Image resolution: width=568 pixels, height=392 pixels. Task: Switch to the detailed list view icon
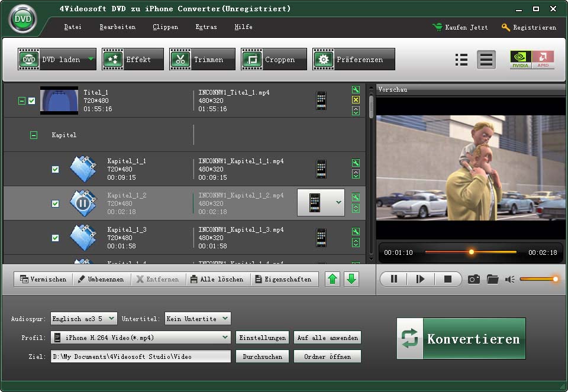461,60
